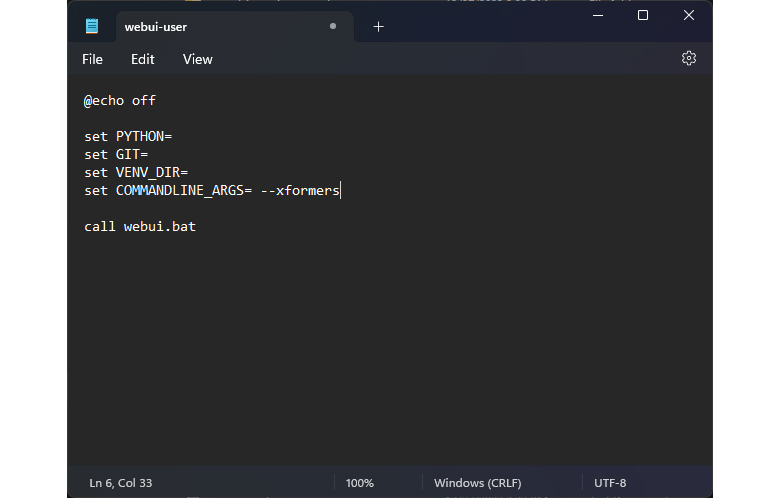
Task: Click the Notepad app icon in title bar
Action: [92, 27]
